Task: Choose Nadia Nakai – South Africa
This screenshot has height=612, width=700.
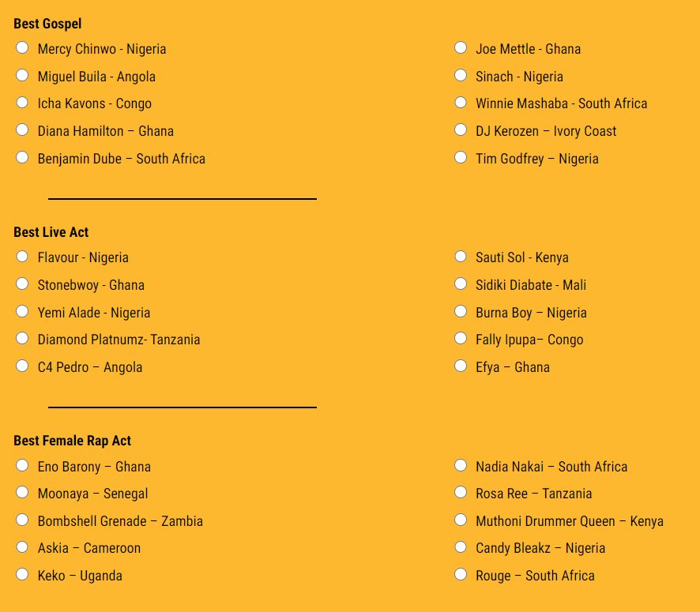Action: pos(461,466)
